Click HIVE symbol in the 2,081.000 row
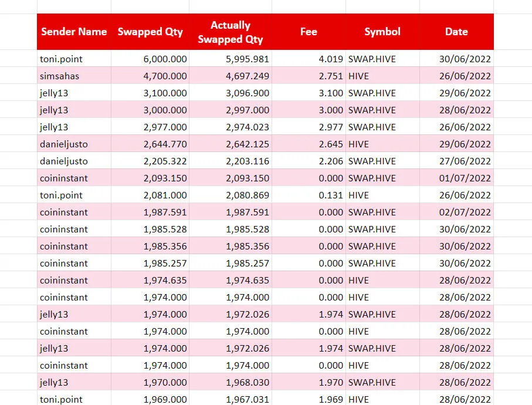This screenshot has height=405, width=532. (382, 194)
